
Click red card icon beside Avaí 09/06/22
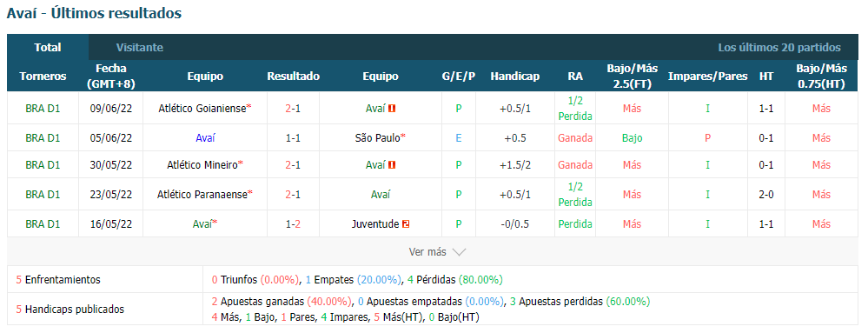click(392, 109)
